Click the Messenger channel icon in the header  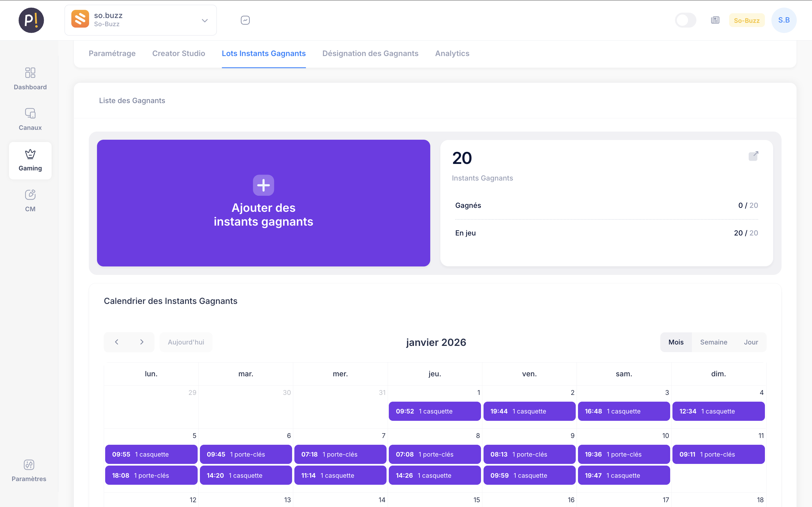245,20
